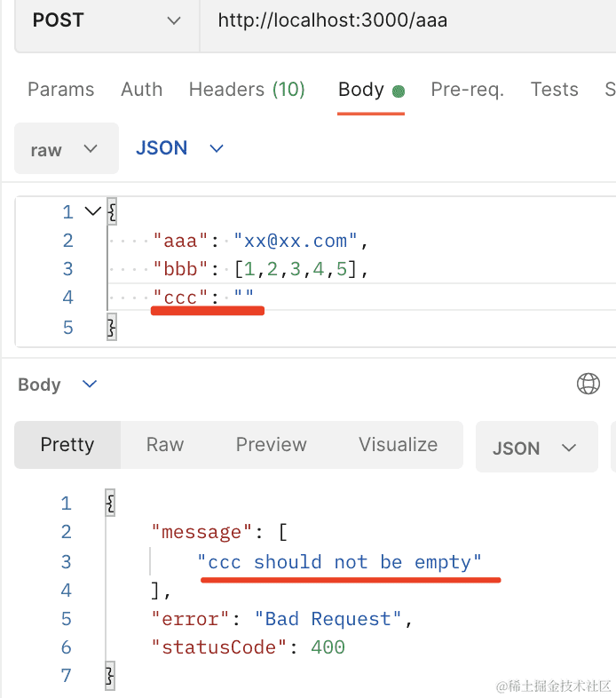Click the "ccc should not be empty" message
This screenshot has width=616, height=698.
340,561
